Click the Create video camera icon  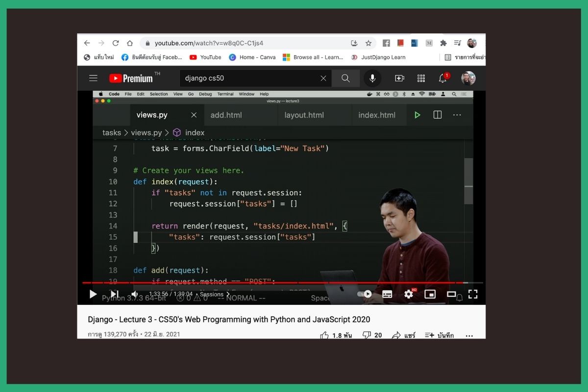(399, 78)
